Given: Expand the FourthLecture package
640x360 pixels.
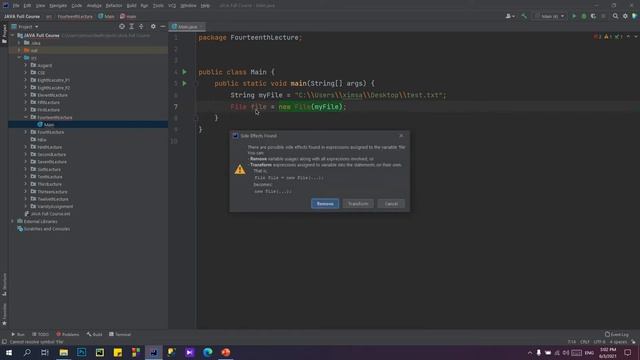Looking at the screenshot, I should [26, 132].
